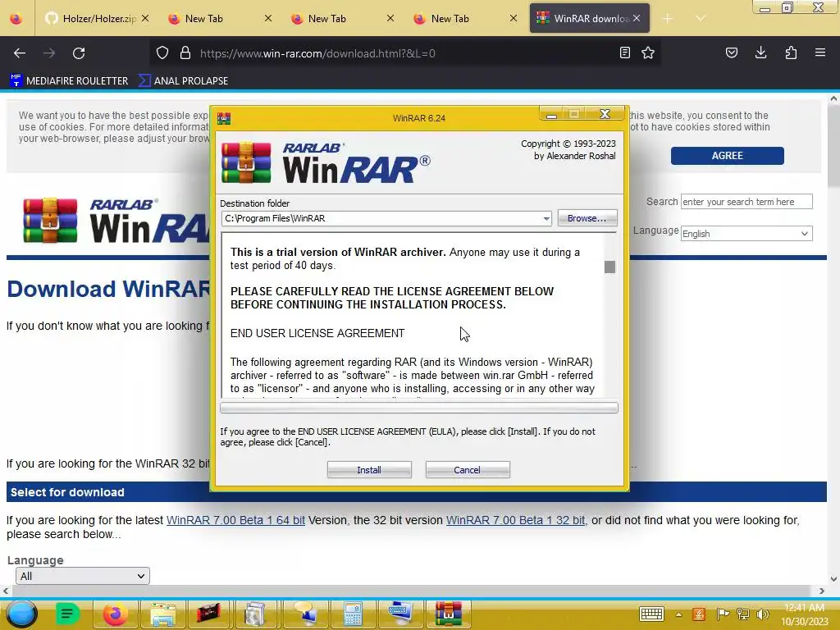Image resolution: width=840 pixels, height=630 pixels.
Task: Open the on-screen keyboard tray icon
Action: click(651, 614)
